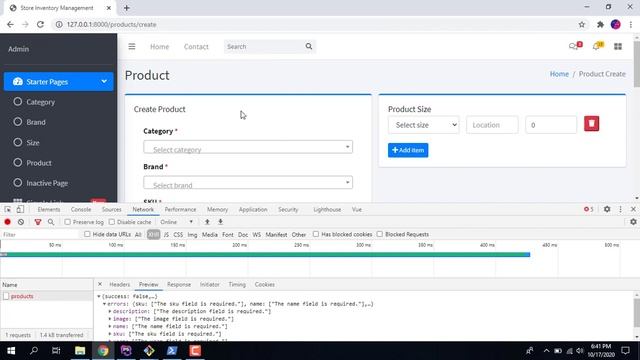Delete product size row with red trash button
This screenshot has width=640, height=360.
591,124
